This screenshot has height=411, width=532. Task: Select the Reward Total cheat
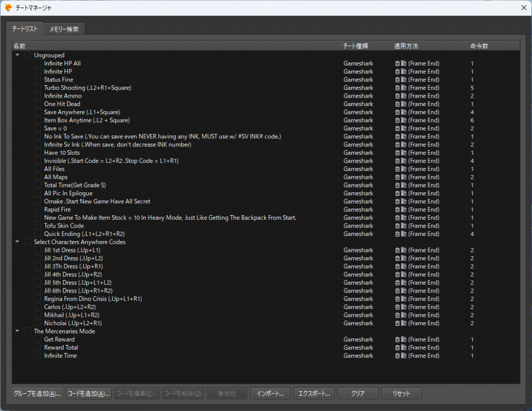pyautogui.click(x=265, y=348)
